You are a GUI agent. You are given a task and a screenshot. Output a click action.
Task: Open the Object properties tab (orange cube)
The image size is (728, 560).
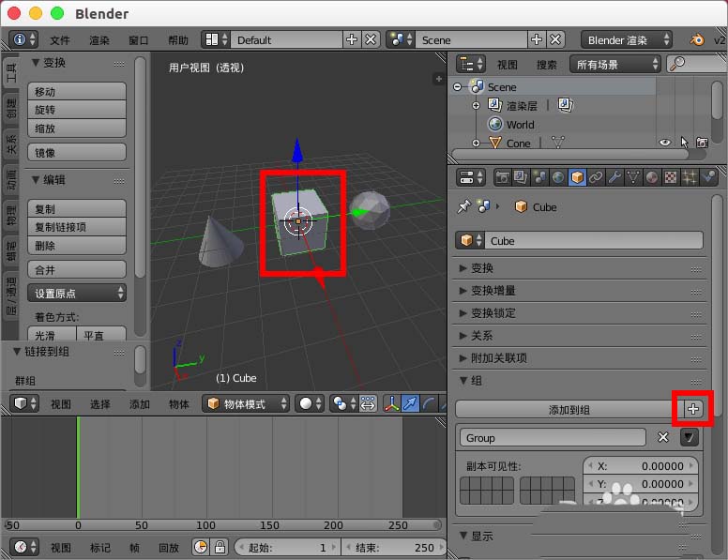(577, 177)
